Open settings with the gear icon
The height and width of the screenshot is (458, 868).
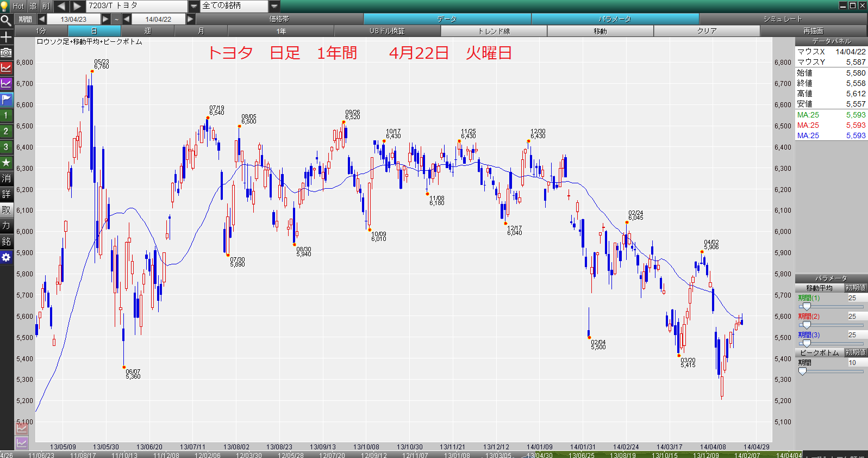pyautogui.click(x=6, y=257)
